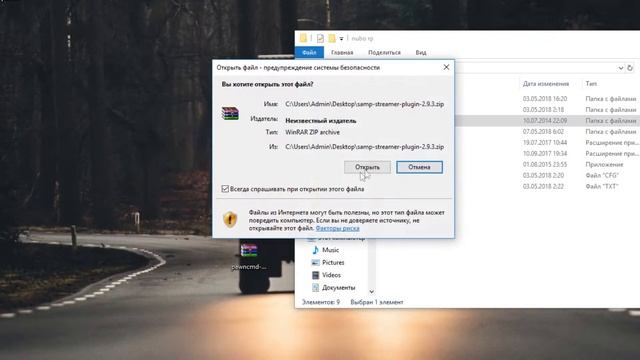Click the file path next to 'Имя:' in dialog
Image resolution: width=640 pixels, height=360 pixels.
(x=364, y=104)
